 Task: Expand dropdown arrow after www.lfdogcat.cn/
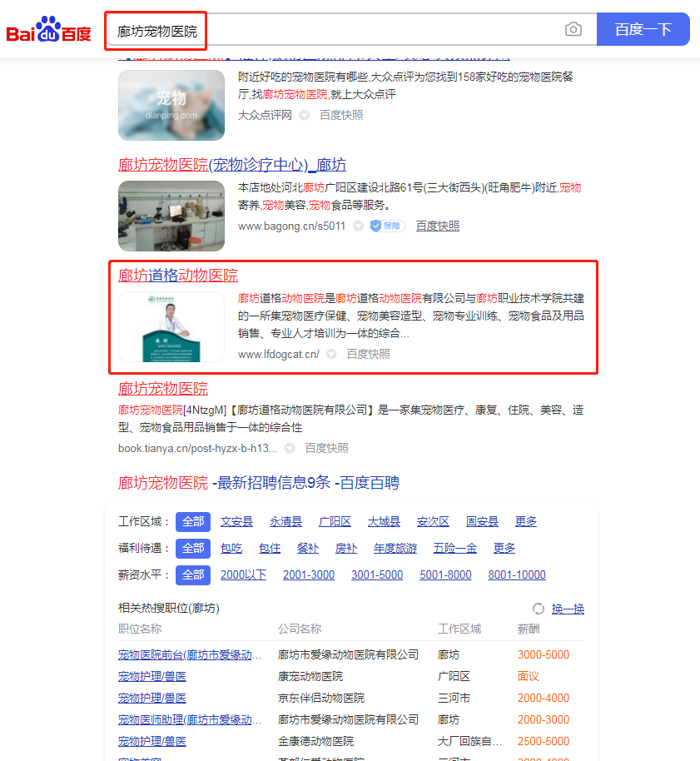331,355
